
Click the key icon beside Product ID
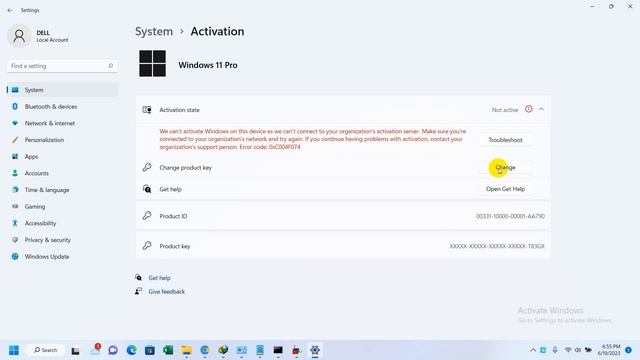147,216
